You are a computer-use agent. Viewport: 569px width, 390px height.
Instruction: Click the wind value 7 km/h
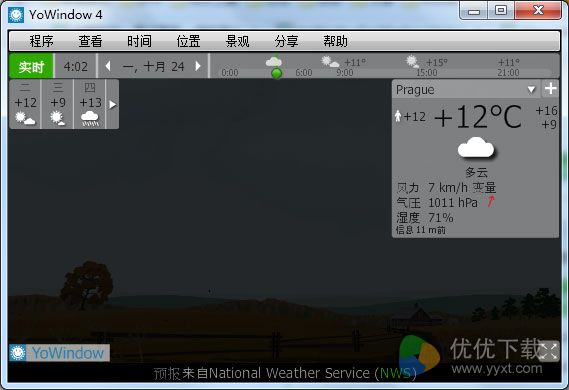coord(448,188)
